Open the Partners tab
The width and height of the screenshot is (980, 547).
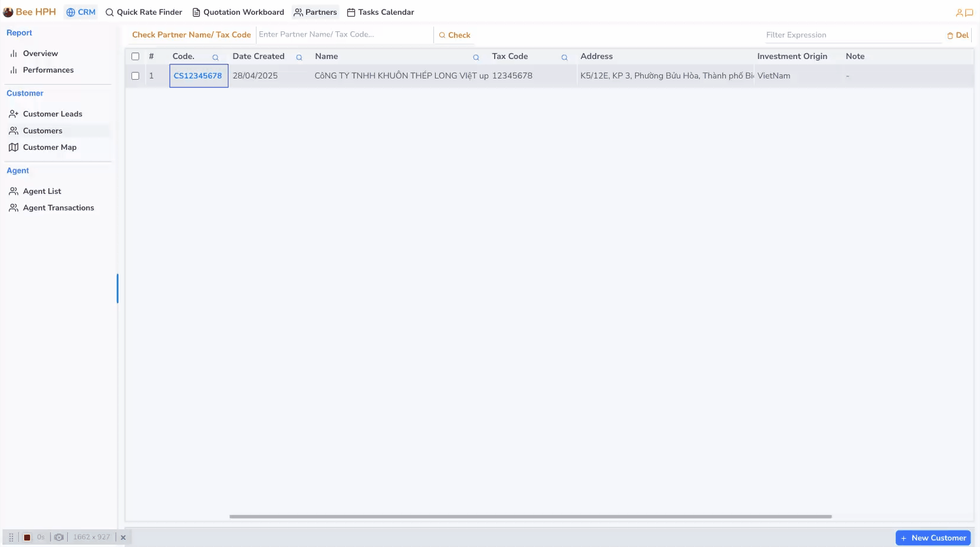315,12
